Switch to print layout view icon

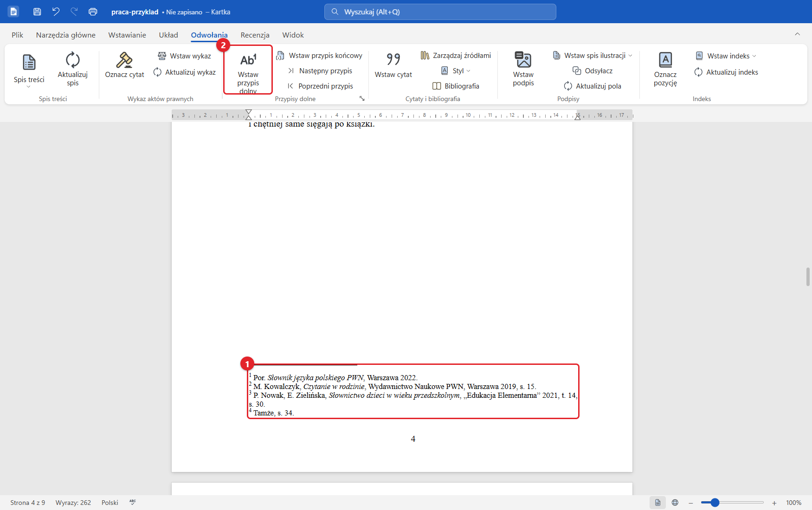pyautogui.click(x=657, y=503)
